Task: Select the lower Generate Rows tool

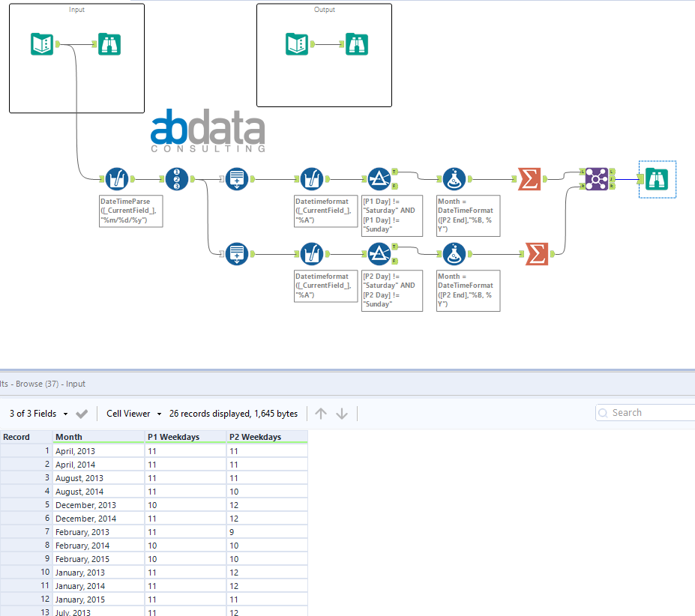Action: tap(237, 254)
